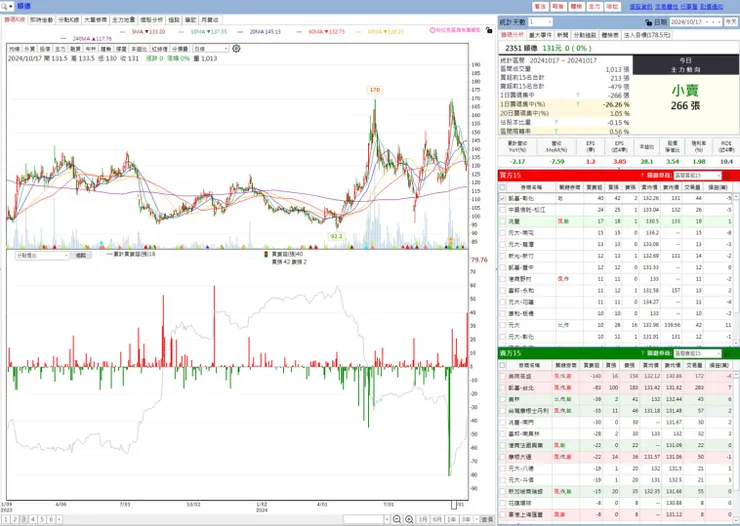Open the 買方15 關鍵券商 dropdown
This screenshot has height=526, width=740.
click(x=698, y=175)
